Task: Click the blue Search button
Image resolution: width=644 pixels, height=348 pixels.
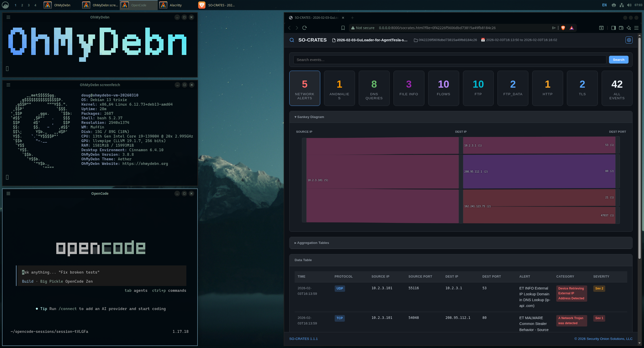Action: (619, 60)
